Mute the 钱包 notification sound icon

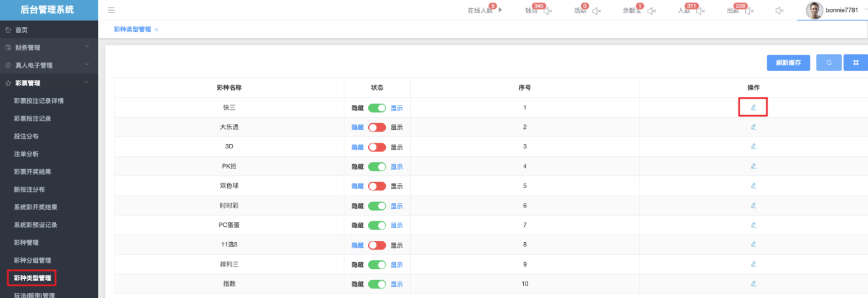(x=548, y=11)
